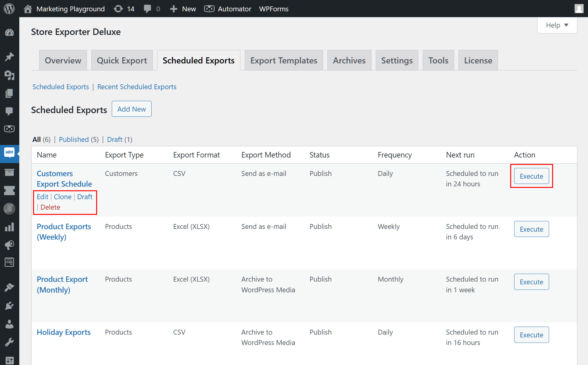The width and height of the screenshot is (588, 365).
Task: Open Comments speech bubble in sidebar
Action: (9, 111)
